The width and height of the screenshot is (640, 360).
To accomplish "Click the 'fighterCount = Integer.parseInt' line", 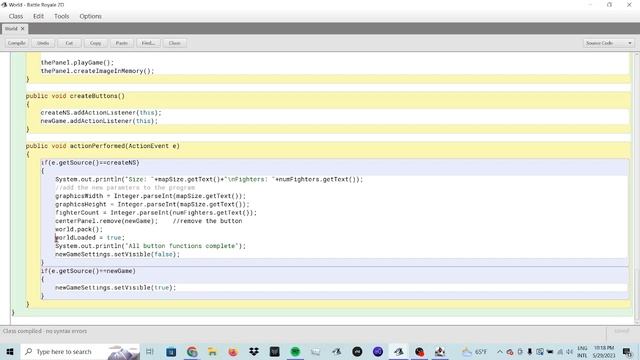I will tap(156, 213).
